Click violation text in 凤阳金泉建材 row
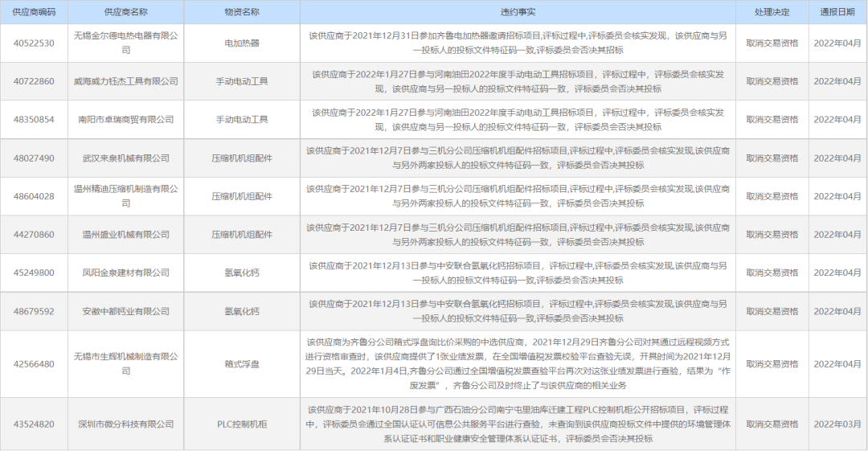868x451 pixels. pyautogui.click(x=518, y=273)
